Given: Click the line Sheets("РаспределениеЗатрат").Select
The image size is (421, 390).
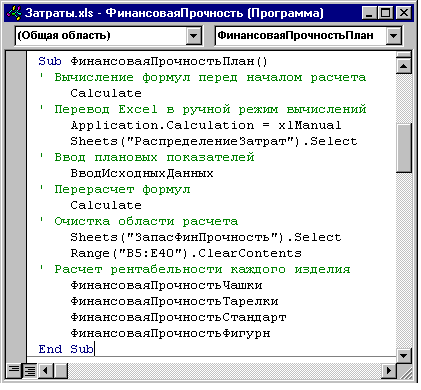Looking at the screenshot, I should 214,141.
